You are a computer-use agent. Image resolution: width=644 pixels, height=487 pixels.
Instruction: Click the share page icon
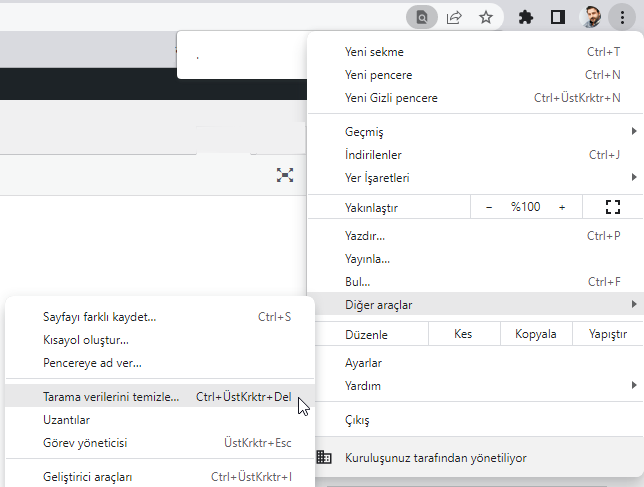pos(454,17)
